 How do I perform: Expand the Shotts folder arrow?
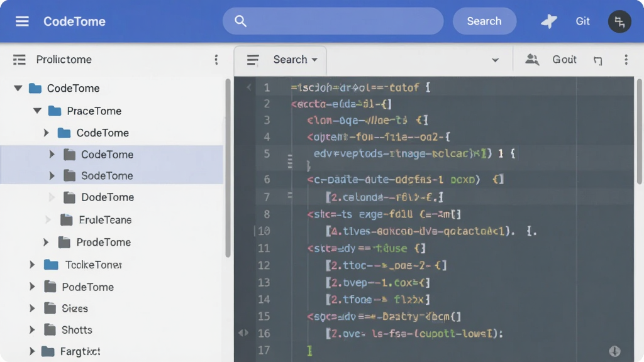pos(32,329)
